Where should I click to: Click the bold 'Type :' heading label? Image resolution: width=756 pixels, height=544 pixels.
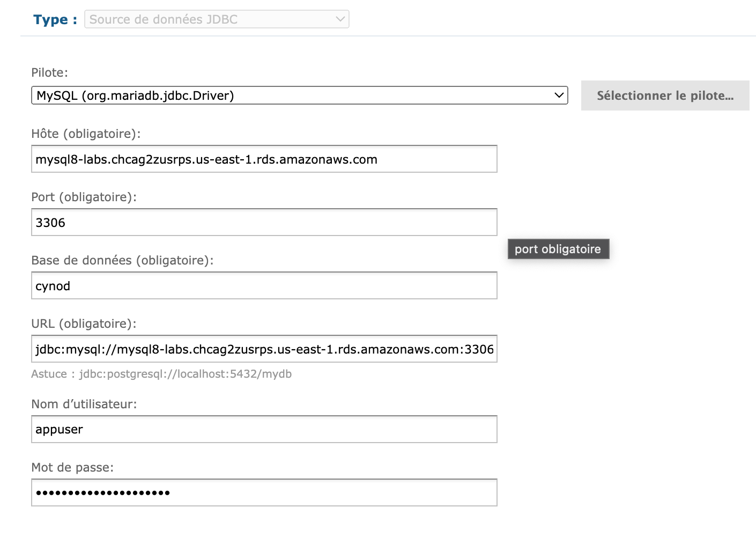click(55, 20)
